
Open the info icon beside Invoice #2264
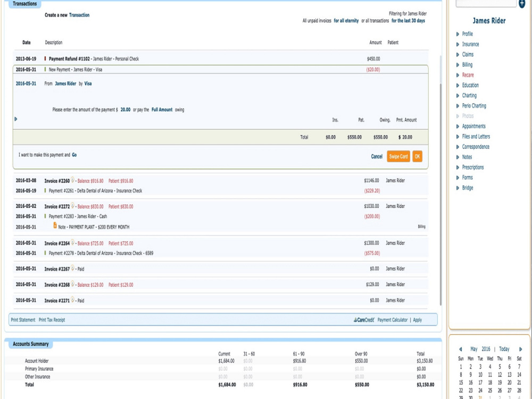coord(72,243)
